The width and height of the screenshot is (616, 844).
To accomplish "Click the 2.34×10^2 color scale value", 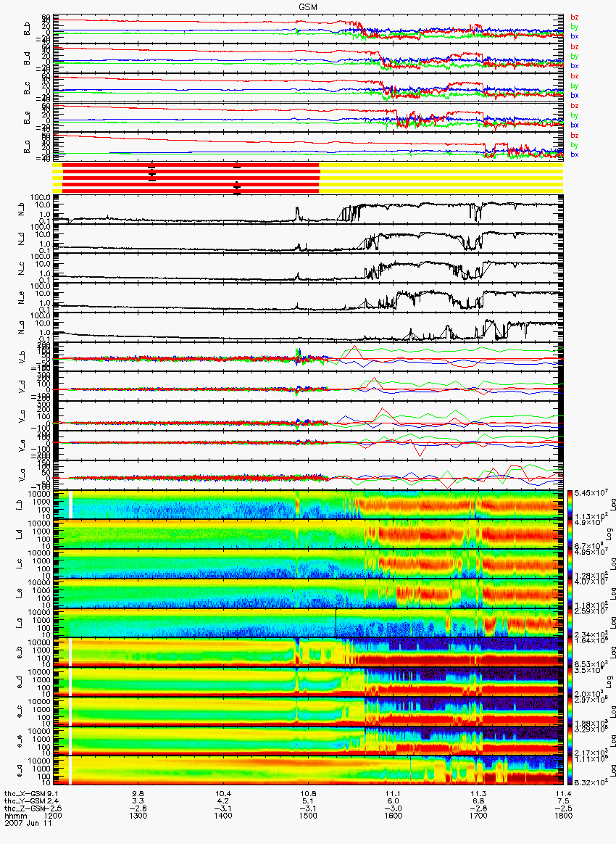I will pos(590,634).
